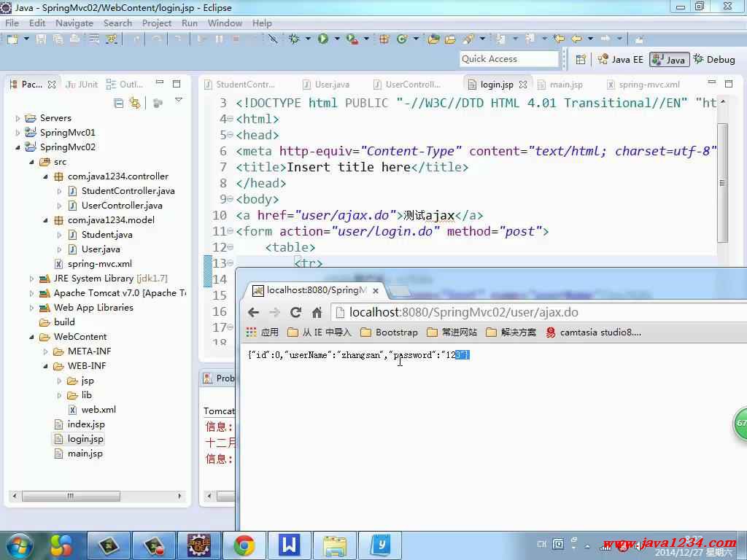Click the Back navigation arrow in Eclipse toolbar
This screenshot has width=747, height=560.
pyautogui.click(x=576, y=39)
